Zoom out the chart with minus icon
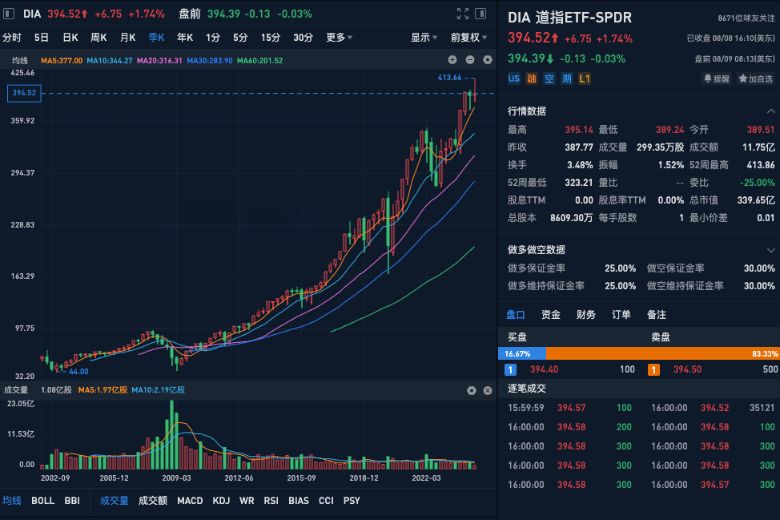Viewport: 780px width, 520px height. click(470, 60)
